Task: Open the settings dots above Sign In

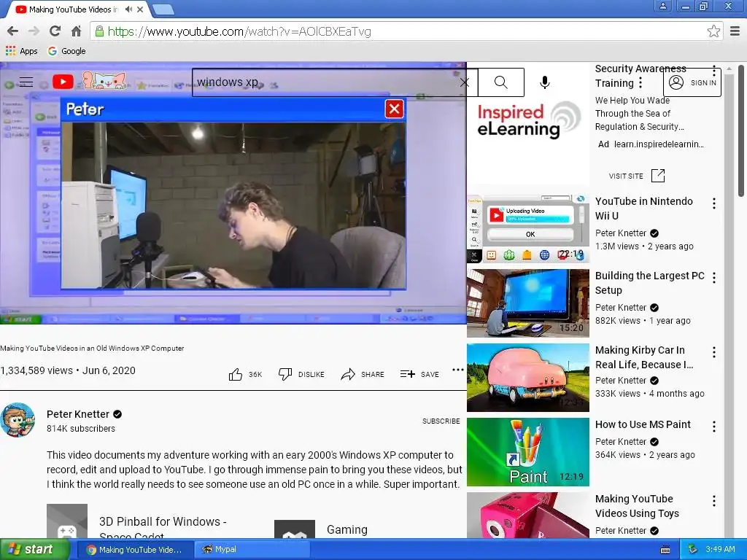Action: 714,71
